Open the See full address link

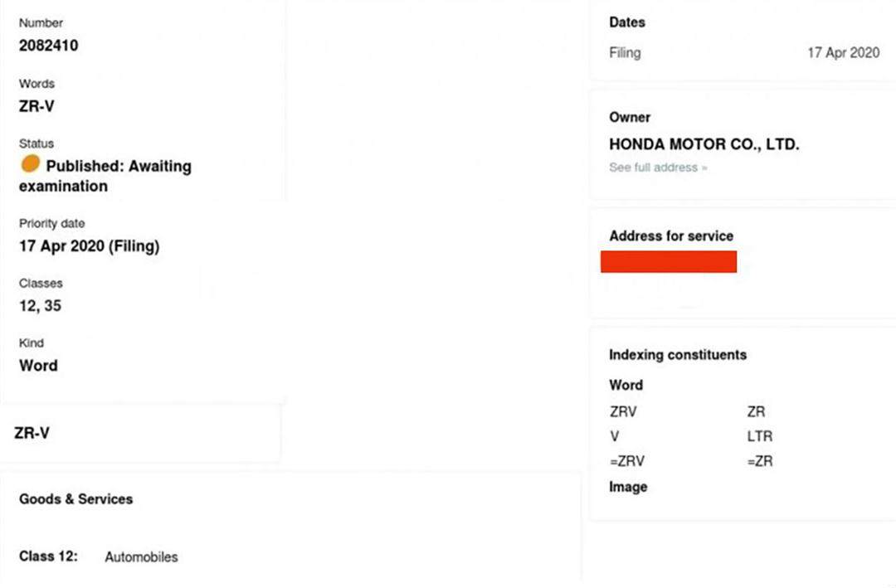coord(658,168)
